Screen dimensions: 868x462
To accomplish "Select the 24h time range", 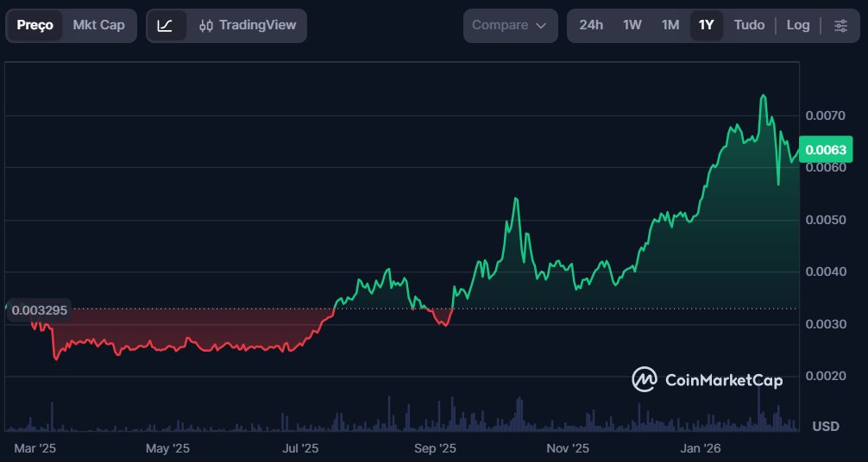I will coord(591,26).
